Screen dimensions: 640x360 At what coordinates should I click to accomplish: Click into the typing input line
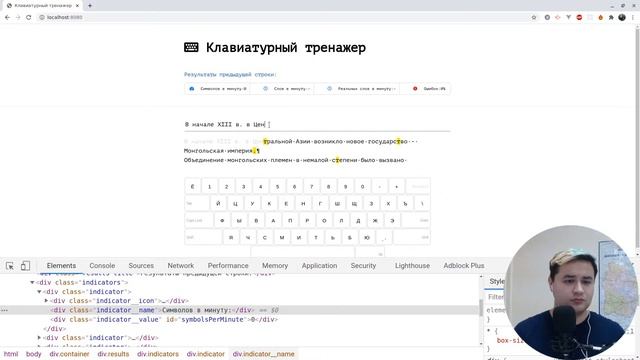tap(317, 124)
